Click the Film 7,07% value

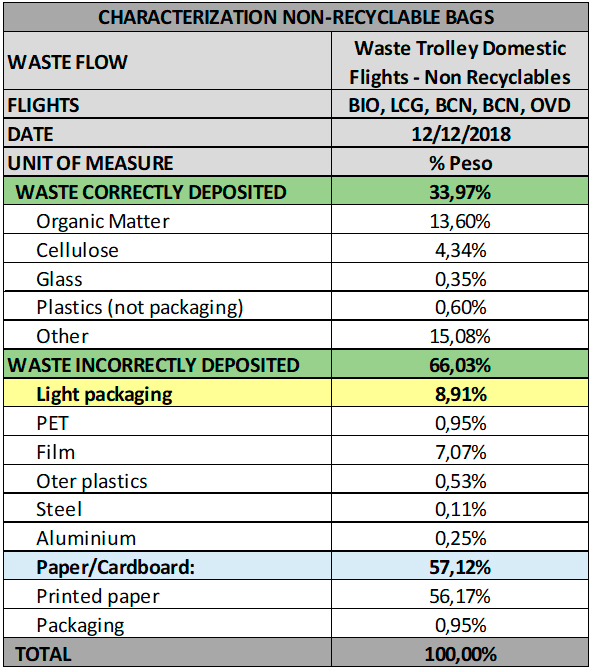[460, 451]
